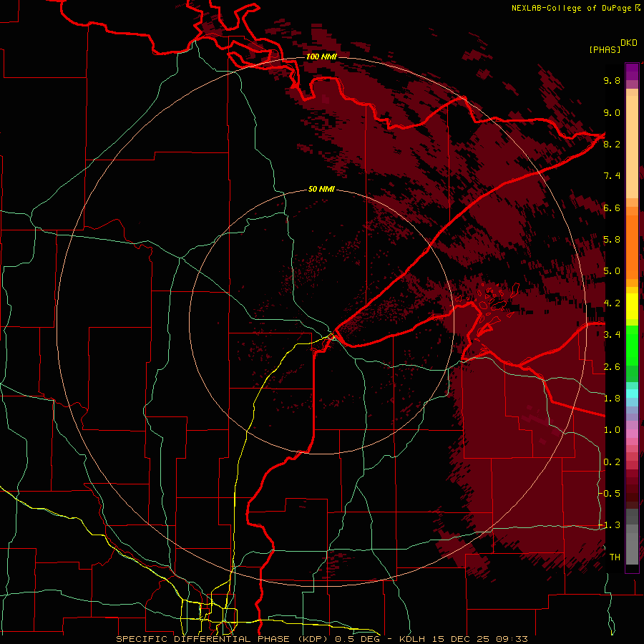Click the TH legend label

tap(615, 557)
